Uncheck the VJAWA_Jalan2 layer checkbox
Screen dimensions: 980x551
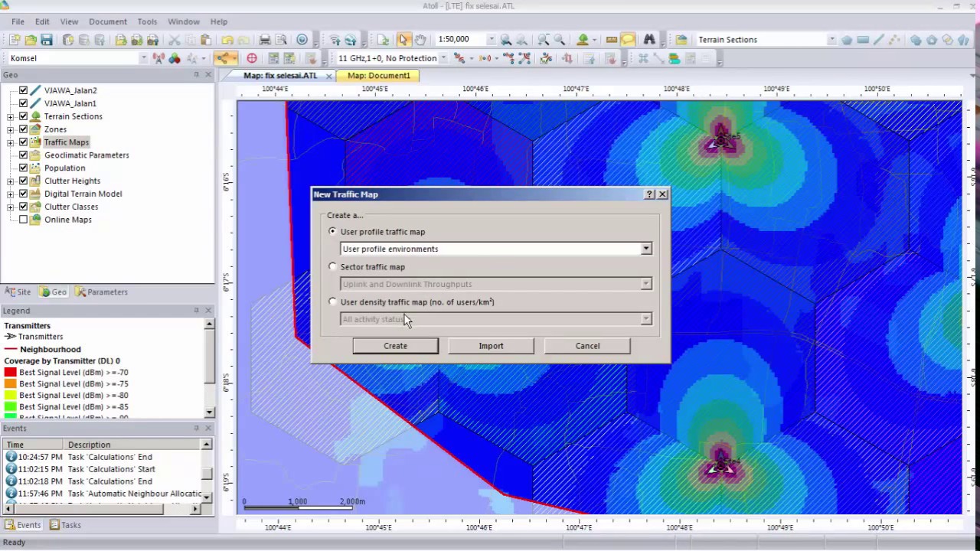[x=23, y=90]
